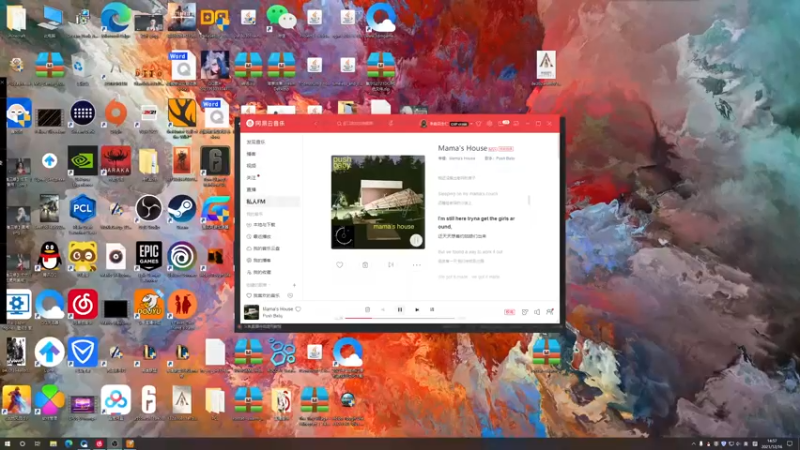The height and width of the screenshot is (450, 800).
Task: Select the PCL launcher desktop icon
Action: click(x=83, y=211)
